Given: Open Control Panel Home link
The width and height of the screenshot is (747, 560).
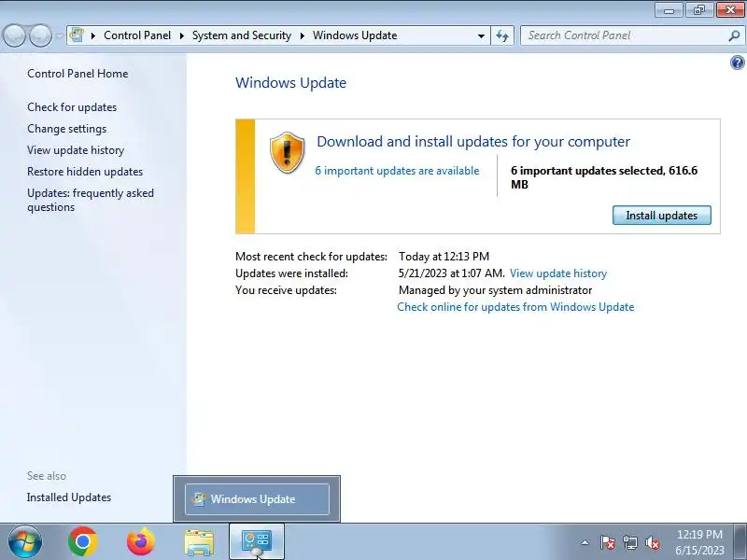Looking at the screenshot, I should (78, 74).
